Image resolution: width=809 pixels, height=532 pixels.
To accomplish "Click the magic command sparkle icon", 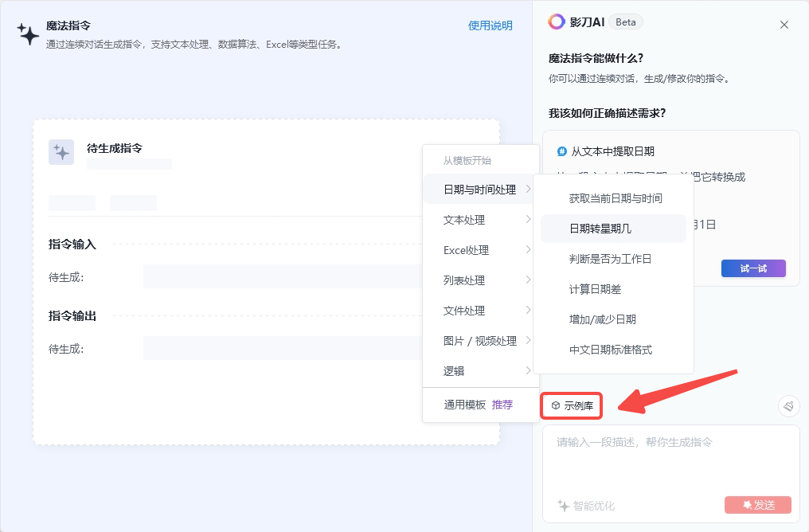I will pyautogui.click(x=28, y=33).
